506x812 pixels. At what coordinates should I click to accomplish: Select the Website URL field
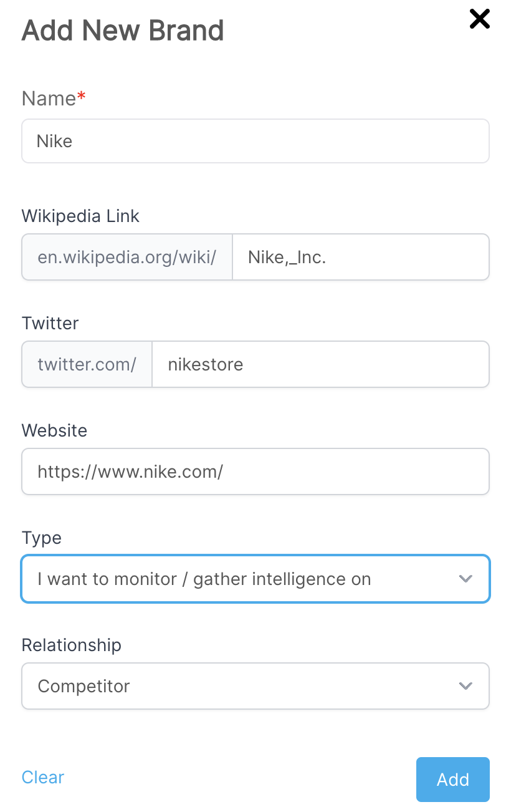[x=255, y=471]
